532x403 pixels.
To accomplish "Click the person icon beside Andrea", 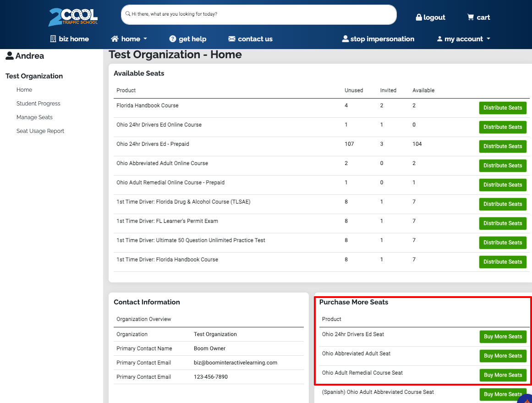I will point(10,55).
